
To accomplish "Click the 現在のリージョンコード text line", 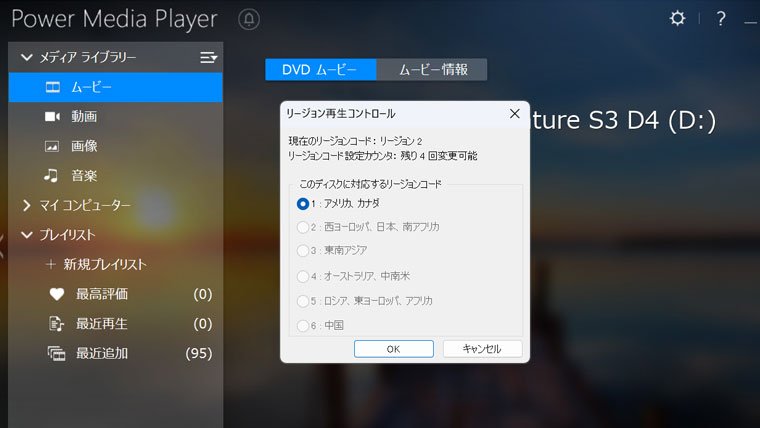I will pos(355,141).
